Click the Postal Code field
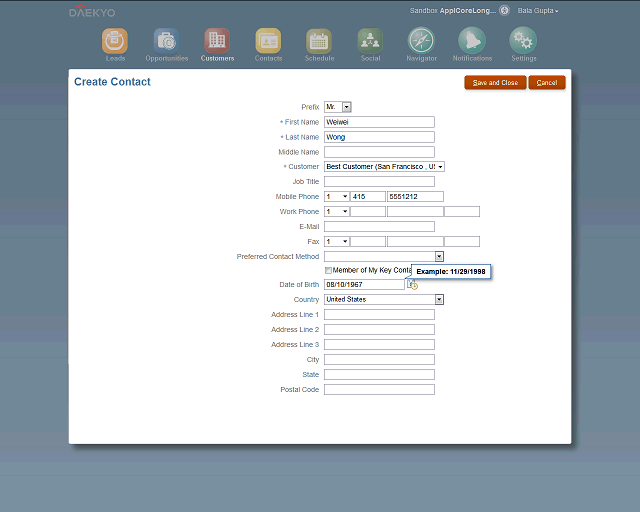This screenshot has height=512, width=640. click(379, 390)
